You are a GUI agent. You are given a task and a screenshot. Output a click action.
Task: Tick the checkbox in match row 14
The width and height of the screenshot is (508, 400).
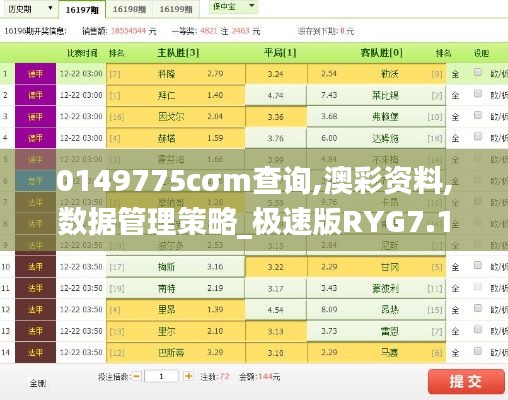click(x=478, y=351)
